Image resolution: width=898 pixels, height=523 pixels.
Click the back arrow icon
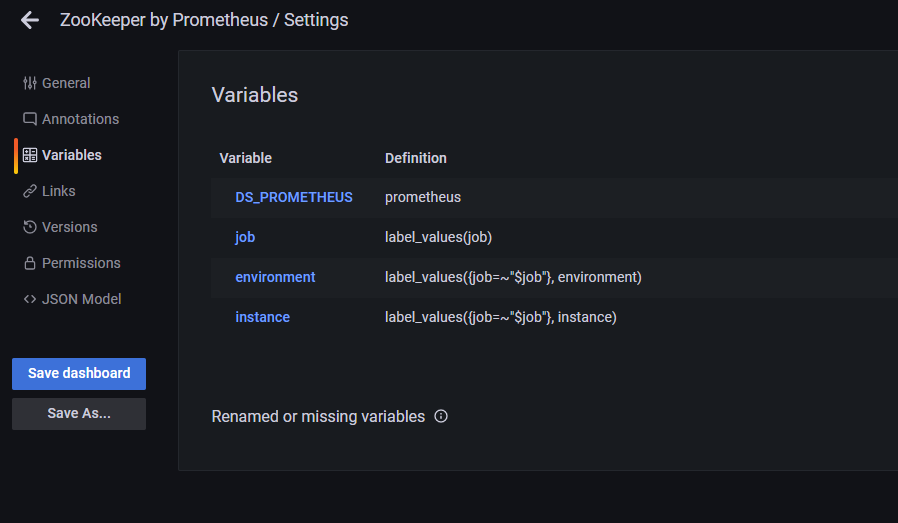pos(30,20)
